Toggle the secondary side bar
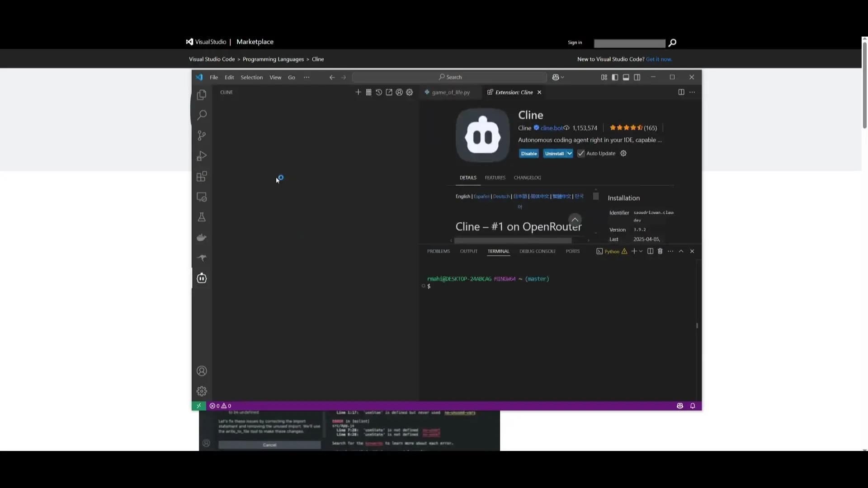 click(637, 77)
